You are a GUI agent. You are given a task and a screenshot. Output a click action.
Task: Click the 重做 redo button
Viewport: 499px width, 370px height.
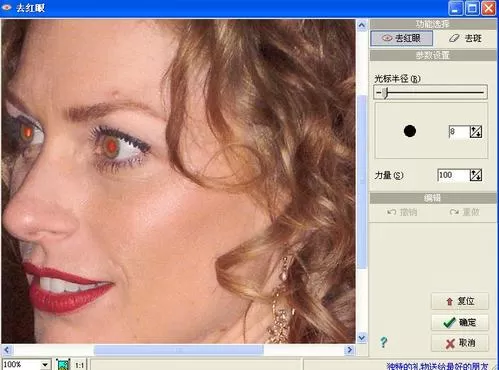(464, 212)
